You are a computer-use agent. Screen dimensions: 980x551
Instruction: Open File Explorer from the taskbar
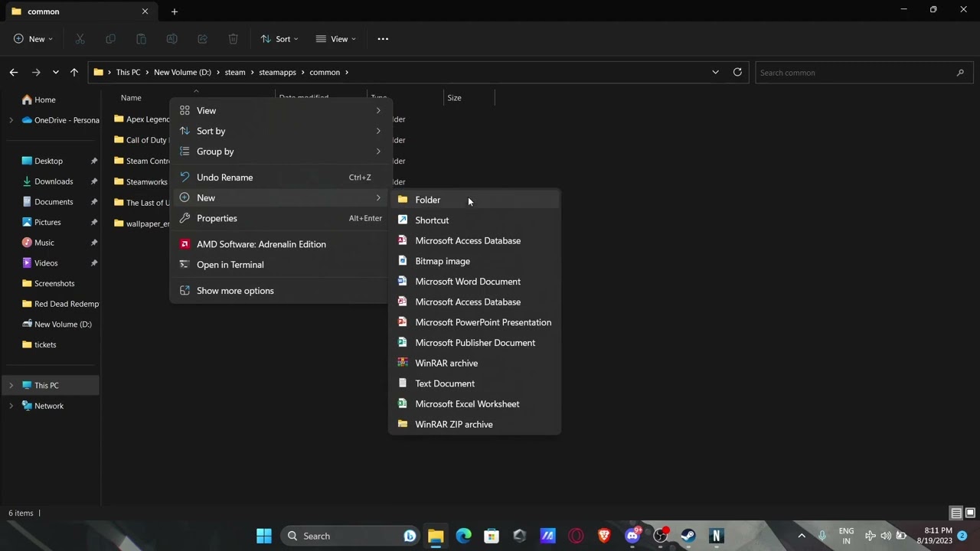coord(436,536)
